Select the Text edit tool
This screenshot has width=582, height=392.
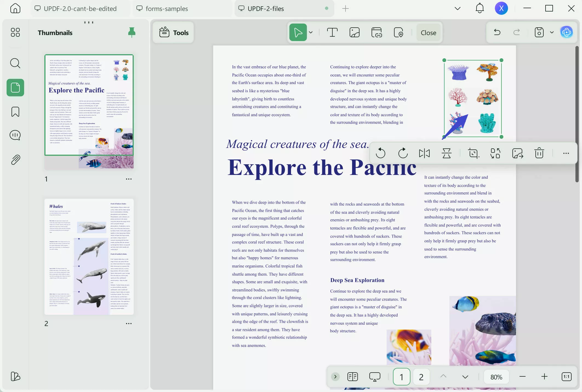(x=332, y=33)
